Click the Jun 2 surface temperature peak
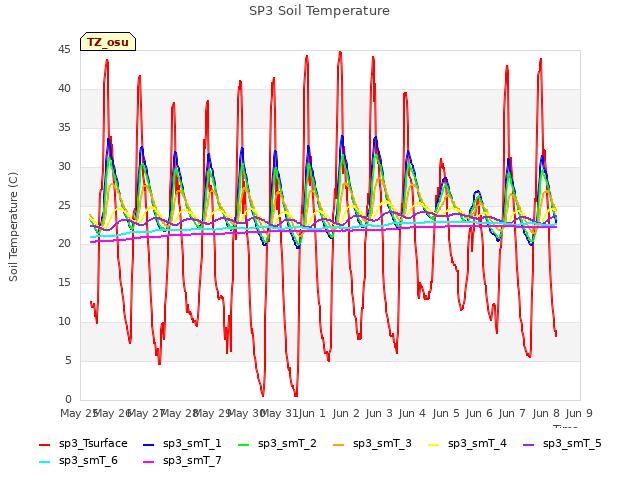This screenshot has height=480, width=640. point(340,53)
